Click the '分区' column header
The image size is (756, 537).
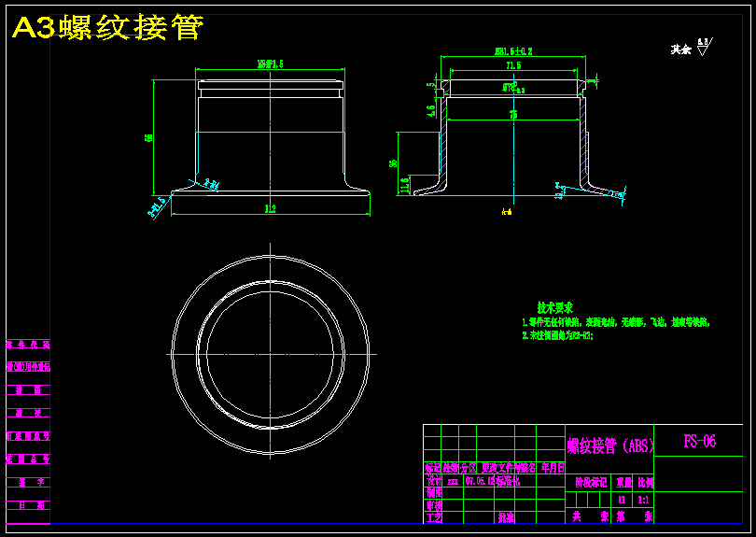point(468,468)
